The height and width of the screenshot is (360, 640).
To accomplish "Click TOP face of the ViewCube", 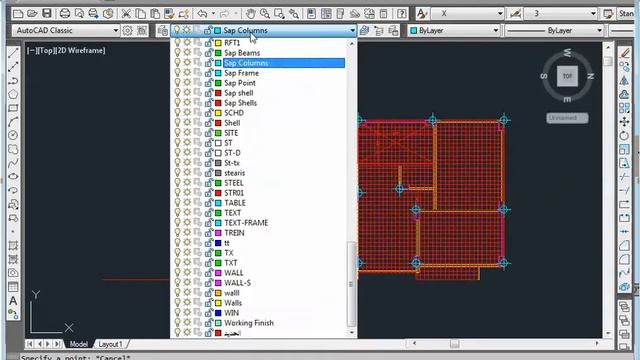I will pyautogui.click(x=567, y=76).
